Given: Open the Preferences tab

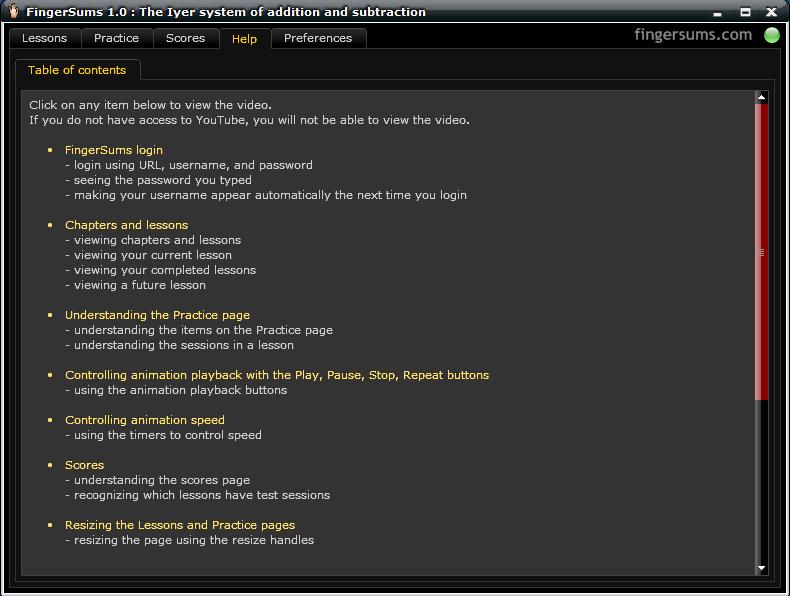Looking at the screenshot, I should [x=318, y=38].
